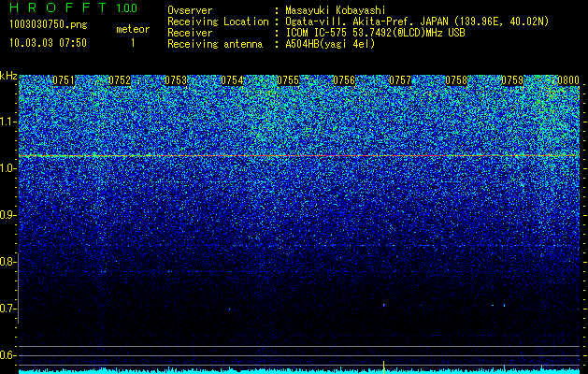Click the red carrier line in spectrogram
Viewport: 588px width, 374px height.
pyautogui.click(x=299, y=155)
